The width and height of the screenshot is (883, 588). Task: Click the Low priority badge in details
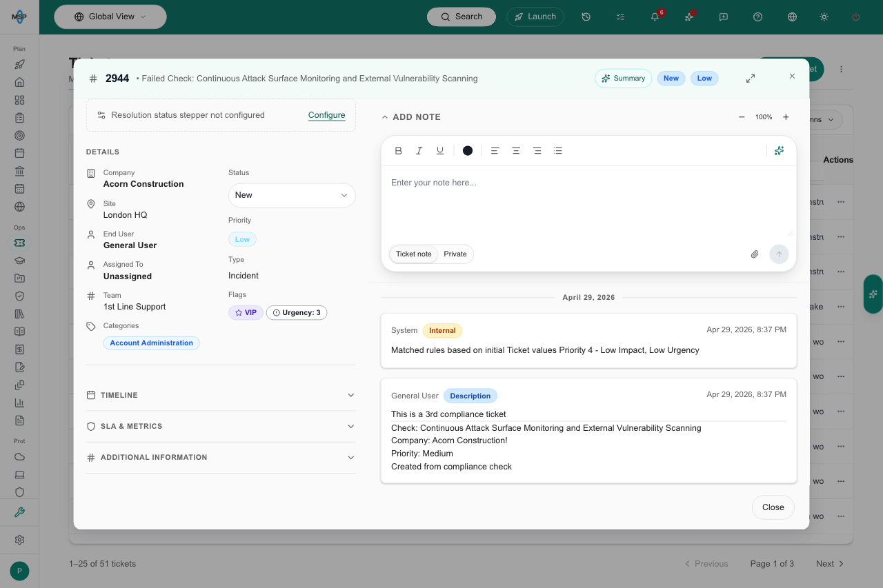pos(242,239)
